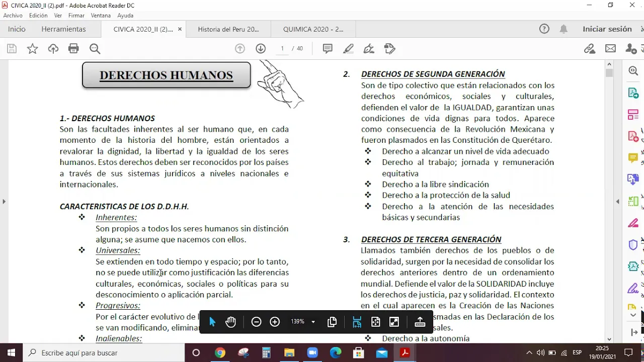Image resolution: width=644 pixels, height=362 pixels.
Task: Close the CIVICA 2020_II tab
Action: pos(180,29)
